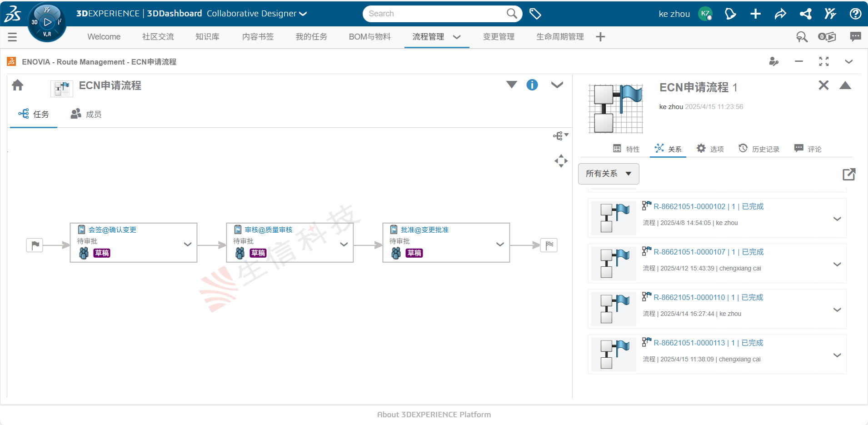Open the 评论 comments tab
This screenshot has height=425, width=868.
808,149
